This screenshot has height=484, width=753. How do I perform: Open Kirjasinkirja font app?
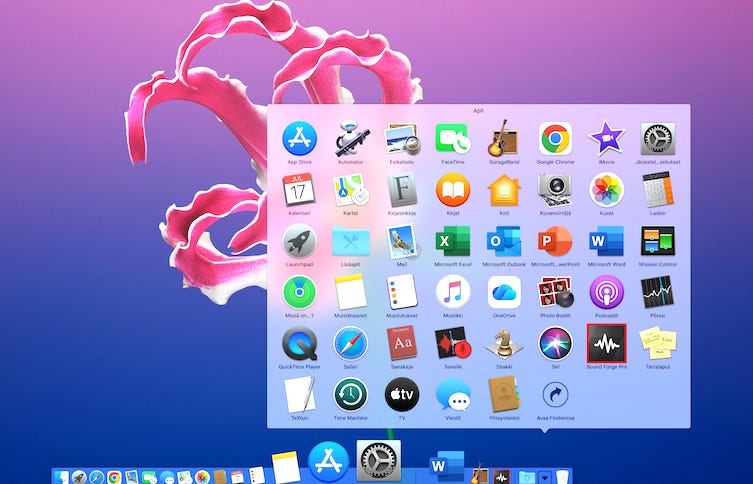pyautogui.click(x=402, y=190)
